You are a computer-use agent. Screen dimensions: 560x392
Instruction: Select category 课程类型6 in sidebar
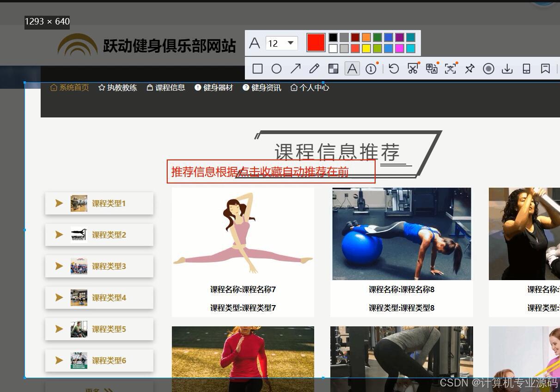click(99, 361)
